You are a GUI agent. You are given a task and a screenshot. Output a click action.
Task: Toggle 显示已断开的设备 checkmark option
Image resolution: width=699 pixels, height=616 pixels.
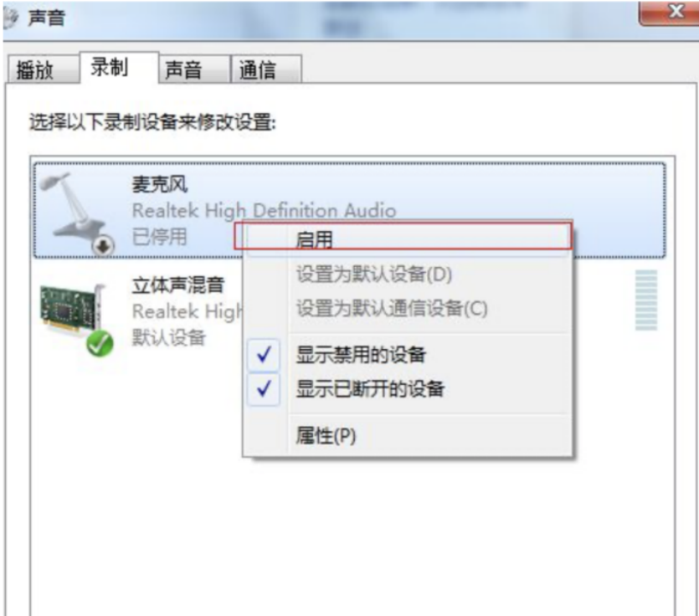tap(370, 388)
